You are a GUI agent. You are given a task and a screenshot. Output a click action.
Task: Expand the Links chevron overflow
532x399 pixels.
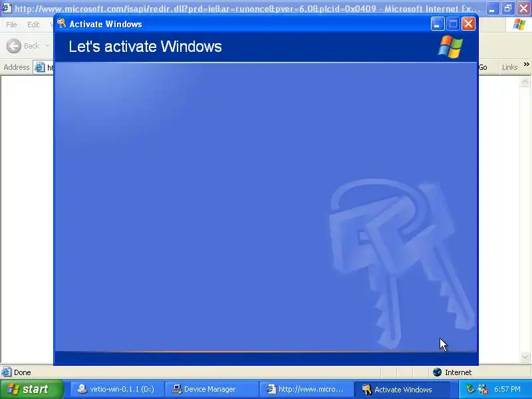(x=526, y=64)
